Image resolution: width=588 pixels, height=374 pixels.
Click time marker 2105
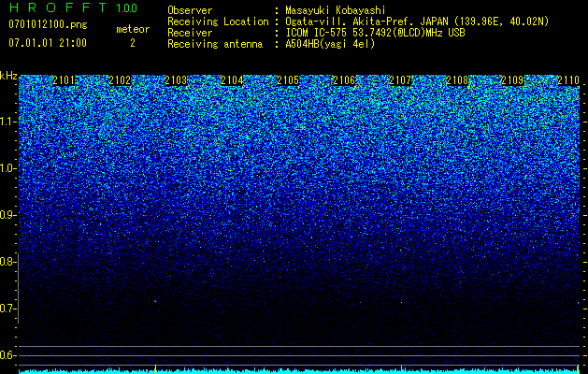[288, 80]
